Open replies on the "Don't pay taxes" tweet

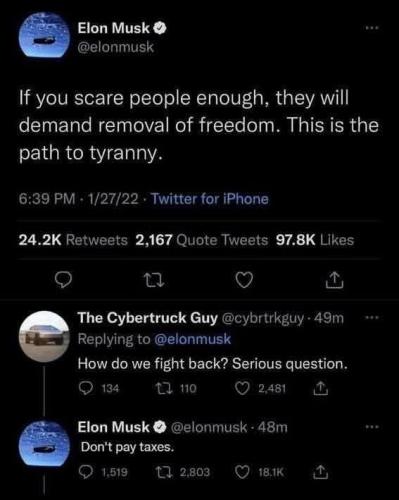pyautogui.click(x=87, y=471)
